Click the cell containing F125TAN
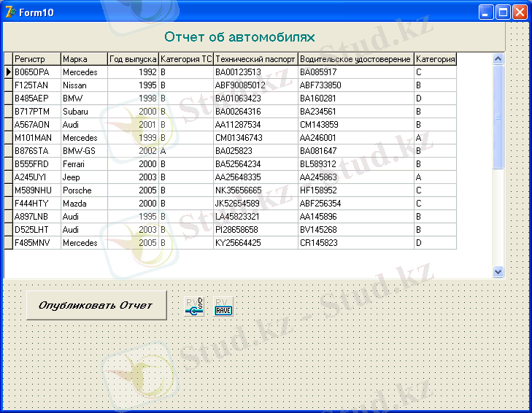This screenshot has width=532, height=413. coord(36,85)
